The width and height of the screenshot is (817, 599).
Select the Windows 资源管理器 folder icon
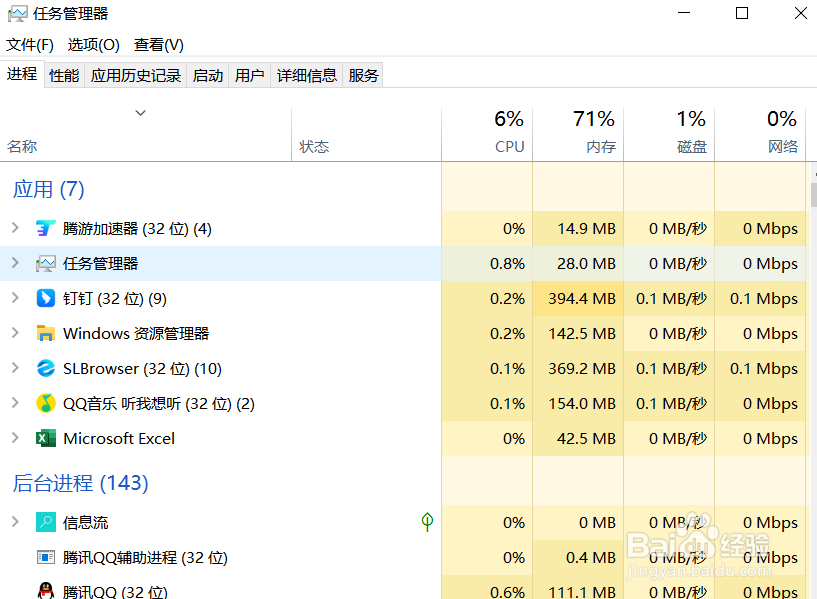point(45,333)
